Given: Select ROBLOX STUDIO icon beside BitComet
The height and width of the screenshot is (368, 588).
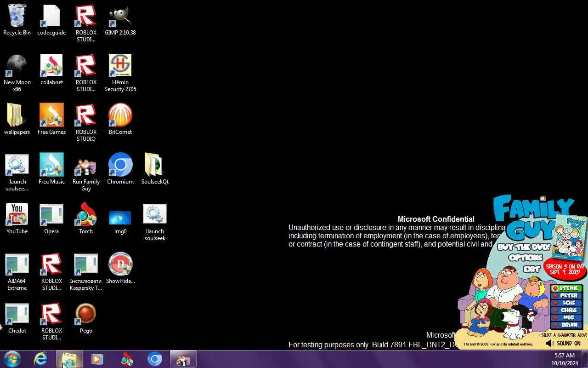Looking at the screenshot, I should 86,123.
